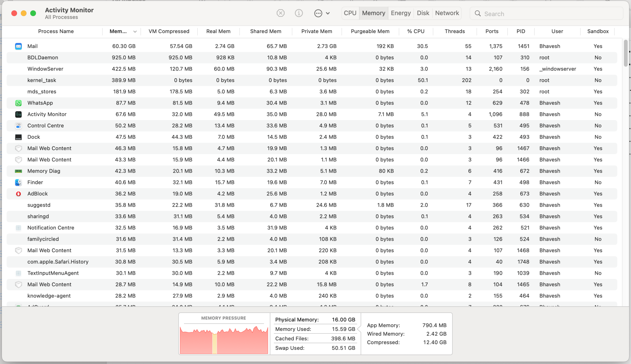The image size is (631, 364).
Task: Click the Memory Diag icon in list
Action: coord(19,171)
